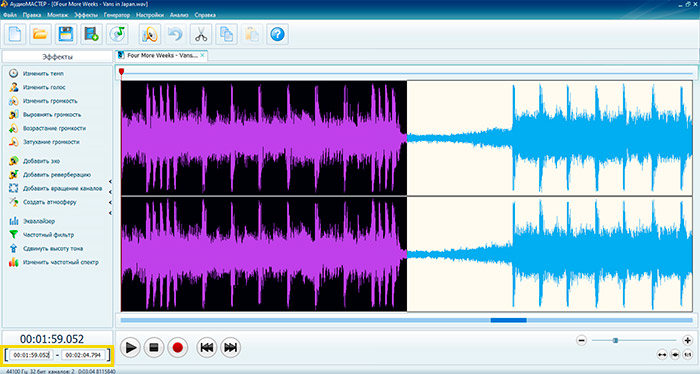
Task: Open help with the blue question mark icon
Action: (x=277, y=34)
